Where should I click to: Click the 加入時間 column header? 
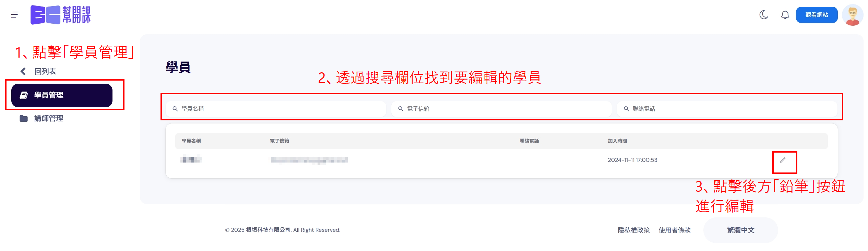(617, 141)
